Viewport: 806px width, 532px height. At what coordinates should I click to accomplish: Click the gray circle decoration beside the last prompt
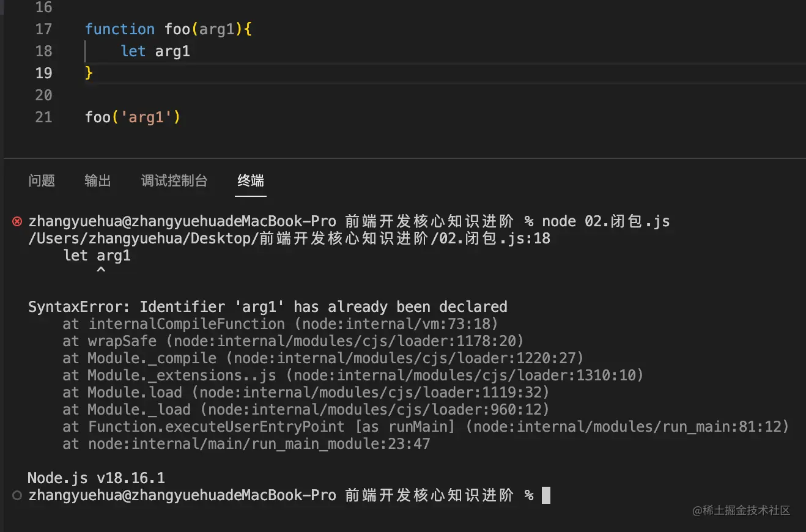17,495
